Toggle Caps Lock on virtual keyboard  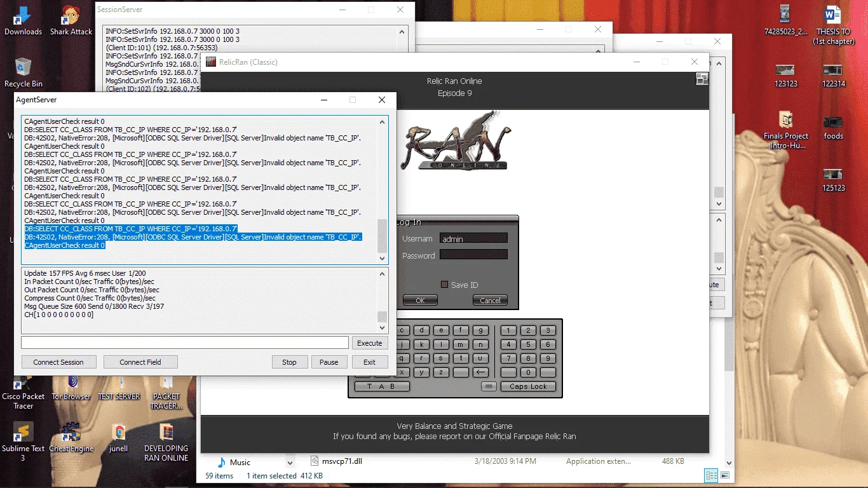528,386
